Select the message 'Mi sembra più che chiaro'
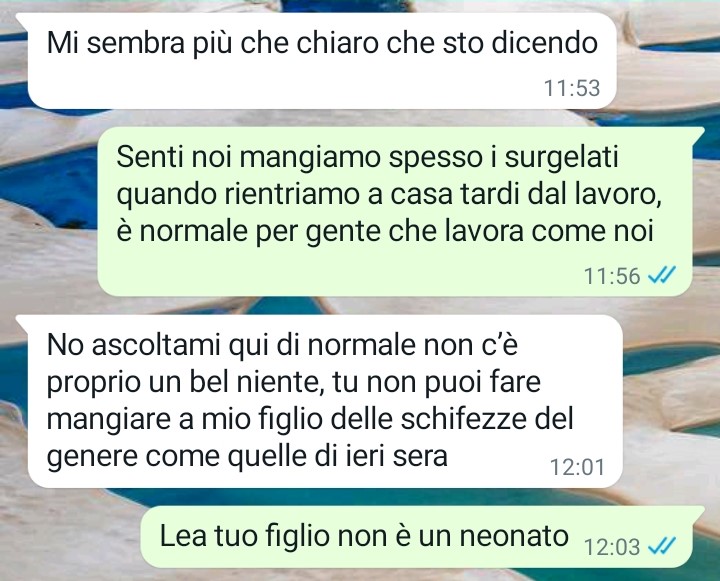 pyautogui.click(x=321, y=61)
